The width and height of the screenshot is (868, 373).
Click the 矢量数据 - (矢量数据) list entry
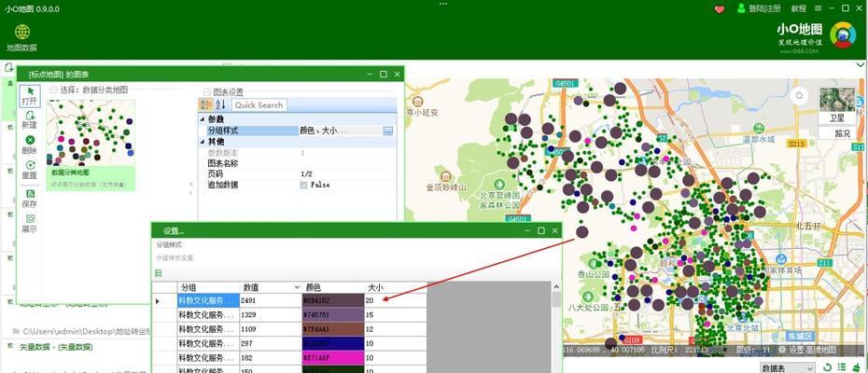tap(56, 348)
